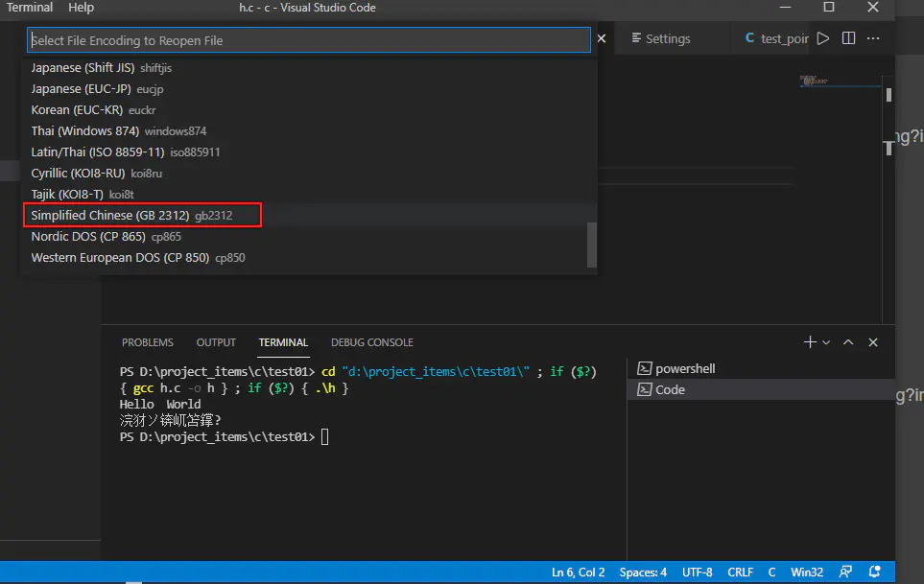Open notifications bell in status bar

coord(873,572)
